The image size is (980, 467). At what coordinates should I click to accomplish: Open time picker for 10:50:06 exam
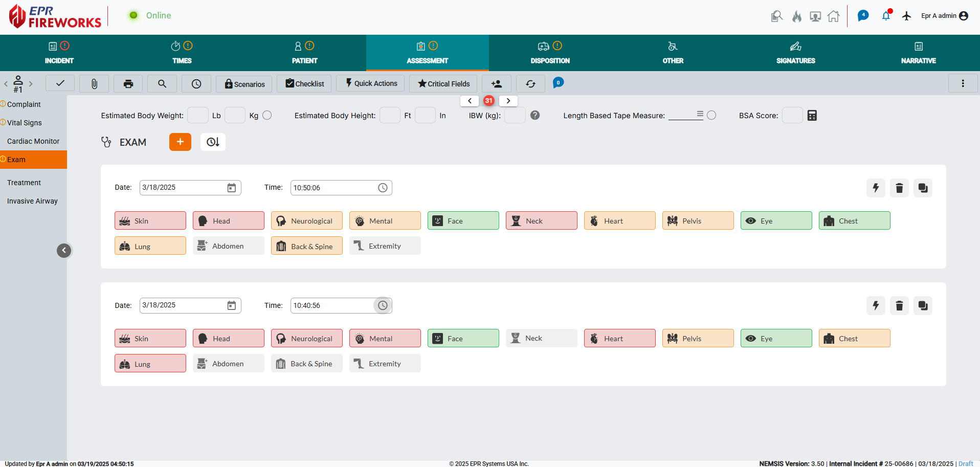point(383,188)
